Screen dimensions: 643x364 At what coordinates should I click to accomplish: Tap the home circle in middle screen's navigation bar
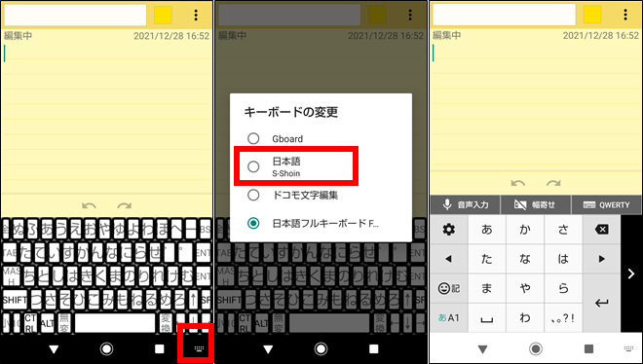click(321, 348)
